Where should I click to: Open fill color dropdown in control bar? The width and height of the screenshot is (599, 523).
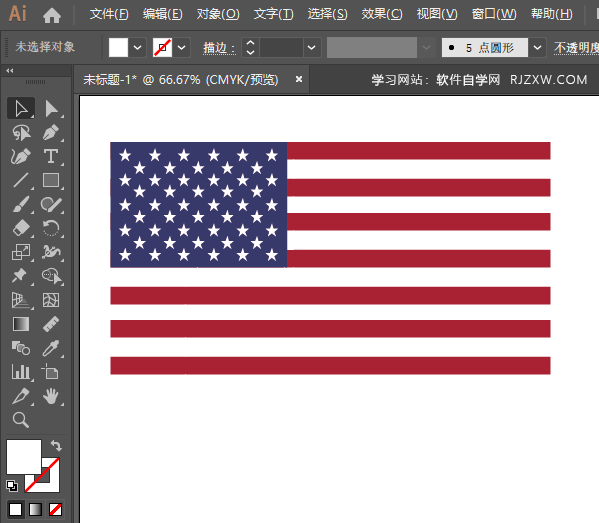coord(138,48)
